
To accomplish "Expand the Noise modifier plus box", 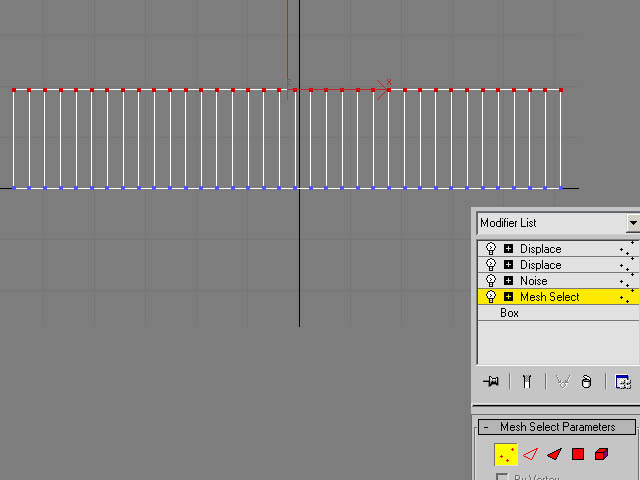I will [x=508, y=280].
